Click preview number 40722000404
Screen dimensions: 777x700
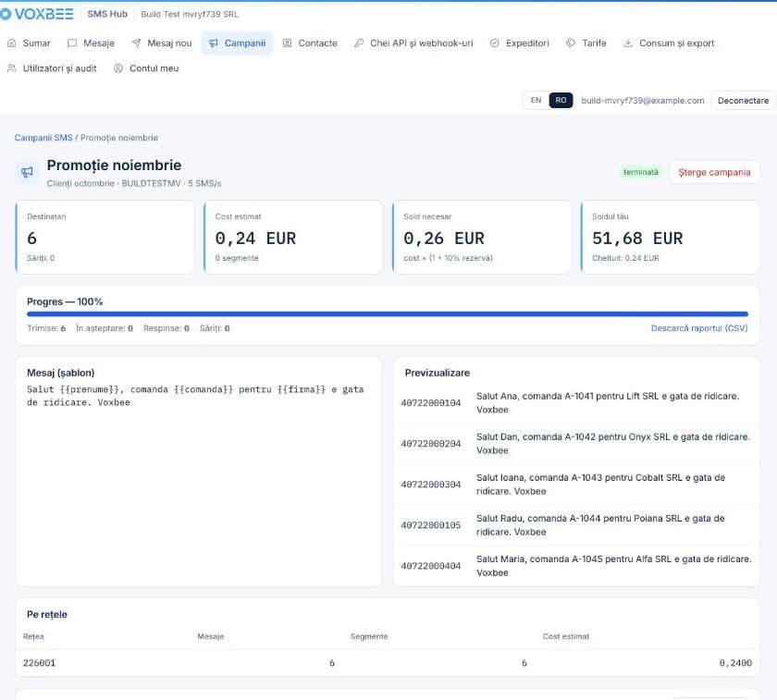431,566
